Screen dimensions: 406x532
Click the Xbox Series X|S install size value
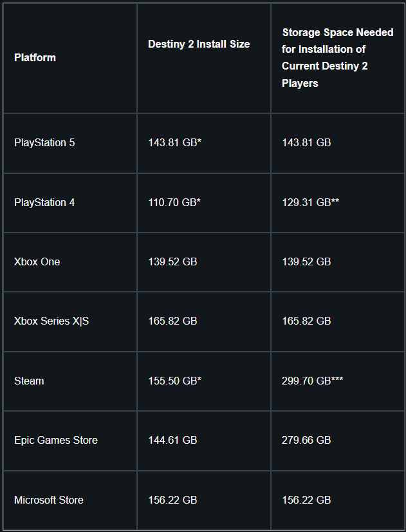(x=172, y=321)
